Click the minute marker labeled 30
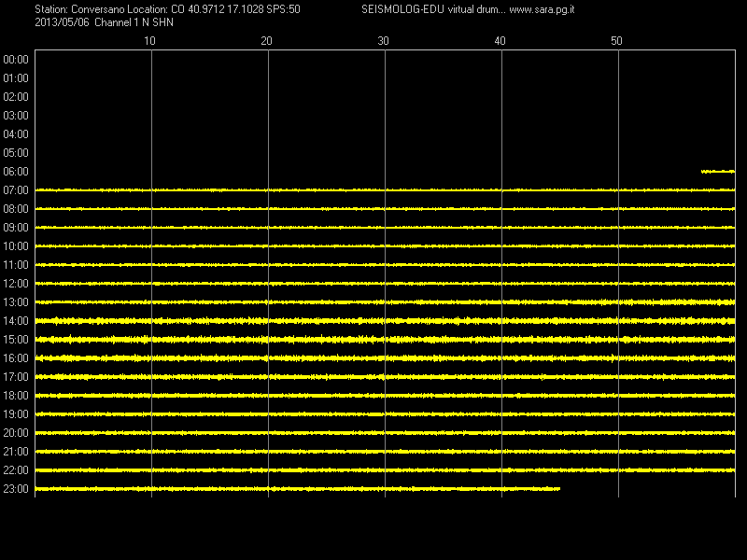 (x=383, y=41)
